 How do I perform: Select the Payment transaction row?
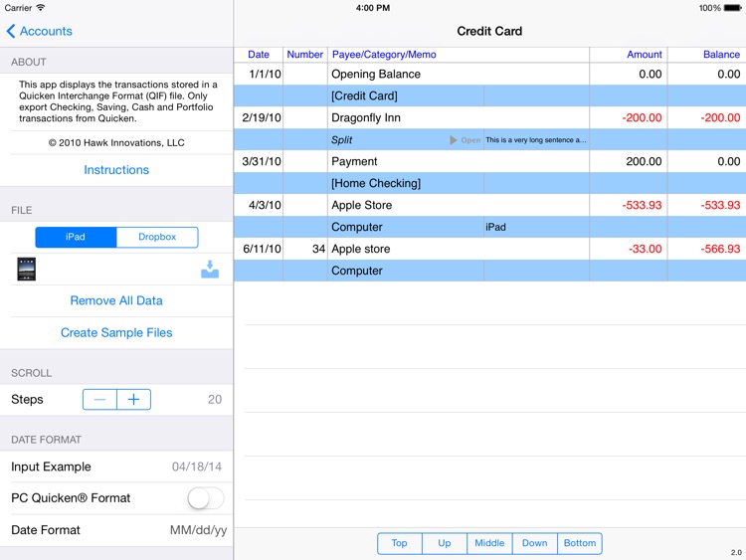(489, 161)
